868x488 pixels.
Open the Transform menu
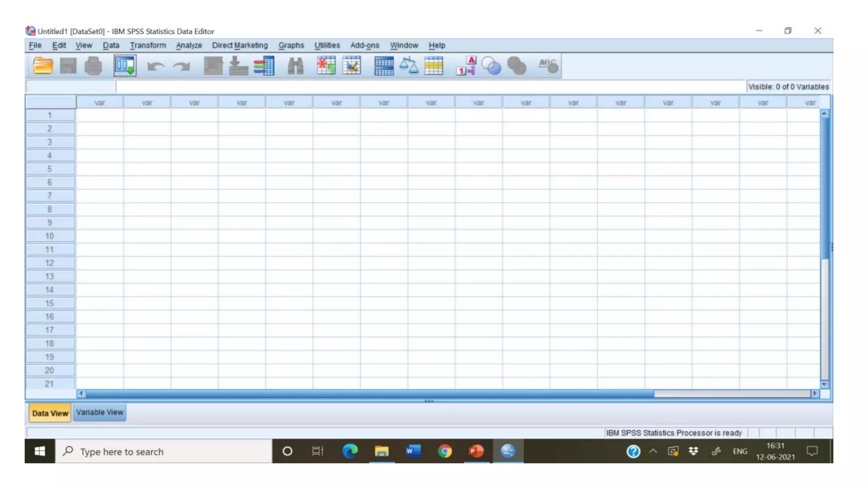pos(147,45)
